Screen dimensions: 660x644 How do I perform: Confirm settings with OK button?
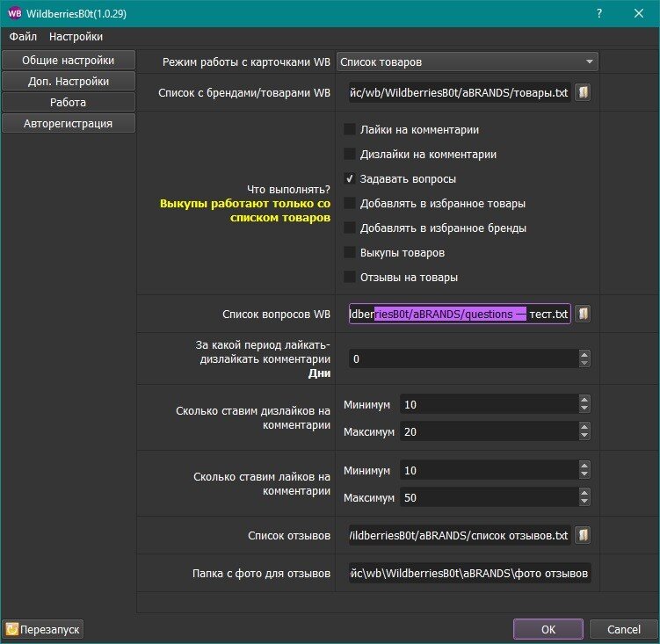pyautogui.click(x=548, y=629)
